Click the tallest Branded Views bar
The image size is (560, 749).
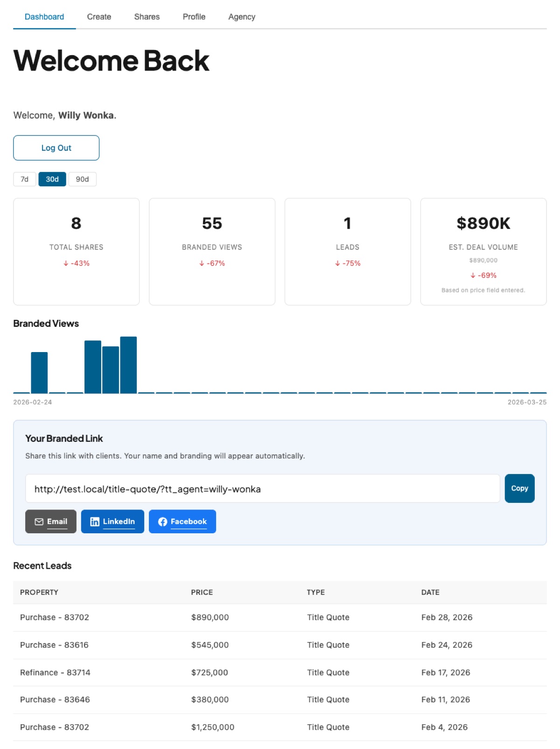point(128,365)
